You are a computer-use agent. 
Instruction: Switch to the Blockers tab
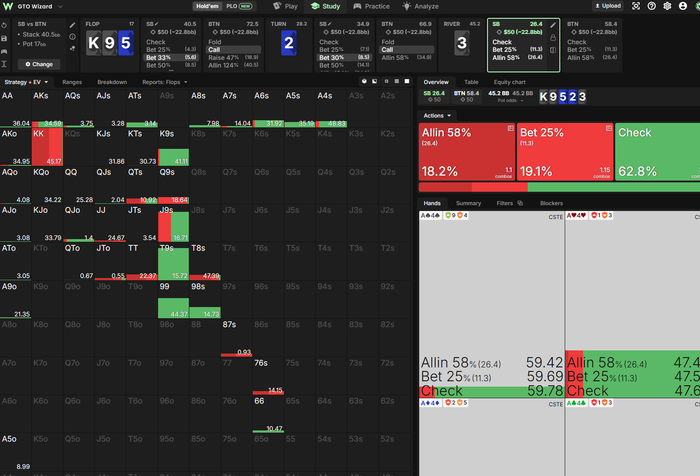tap(551, 203)
